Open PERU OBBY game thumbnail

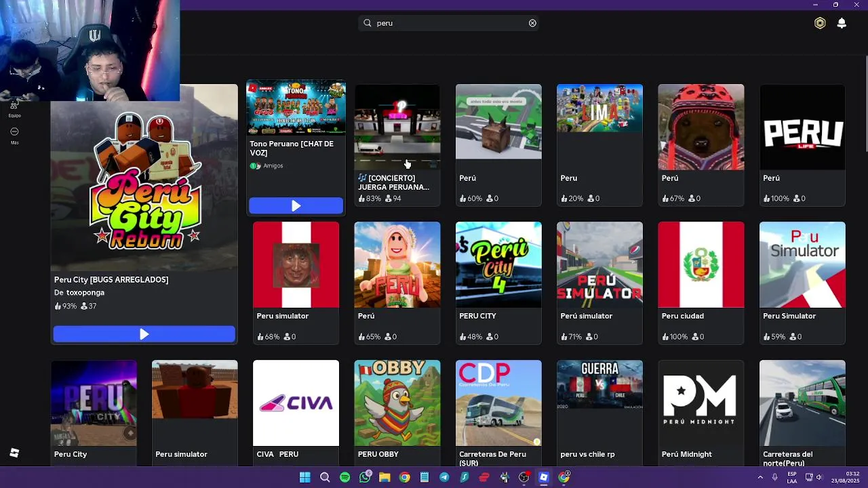click(397, 403)
